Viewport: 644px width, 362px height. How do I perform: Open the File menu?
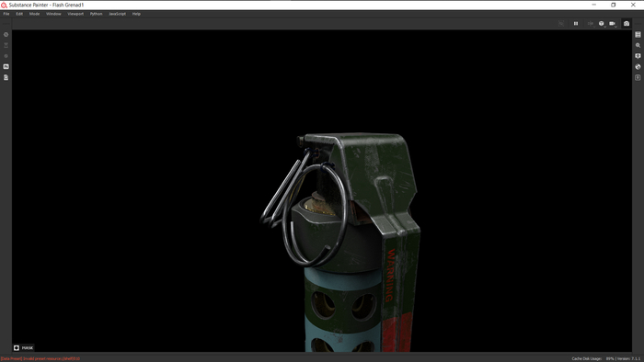coord(6,14)
